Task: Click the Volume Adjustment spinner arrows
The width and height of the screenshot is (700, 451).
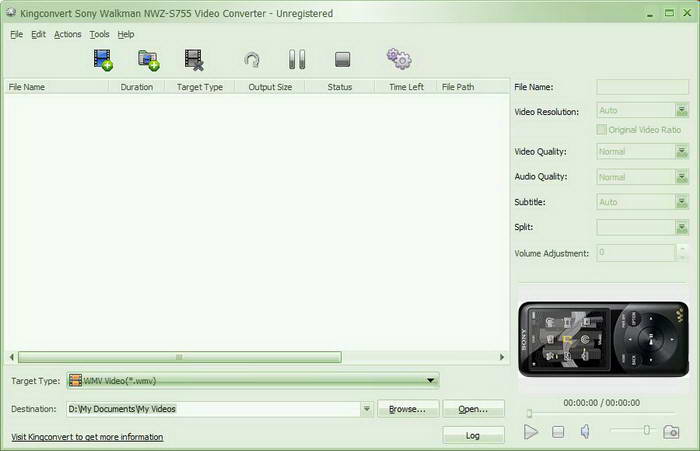Action: (682, 253)
